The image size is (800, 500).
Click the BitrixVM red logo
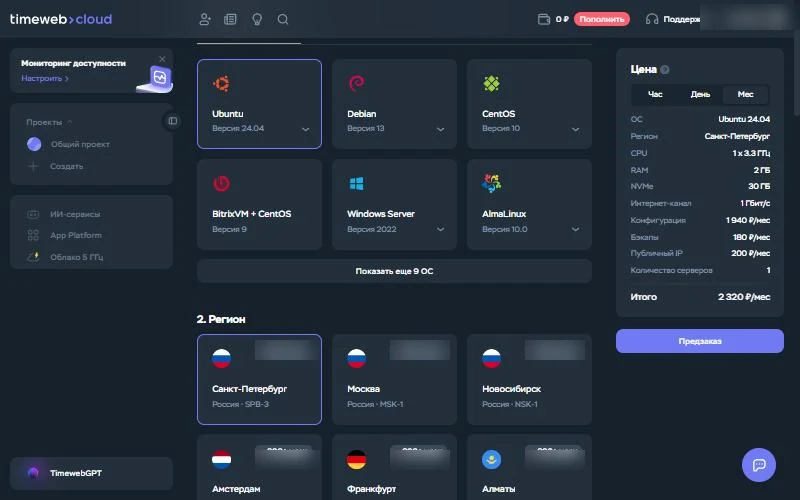[221, 183]
